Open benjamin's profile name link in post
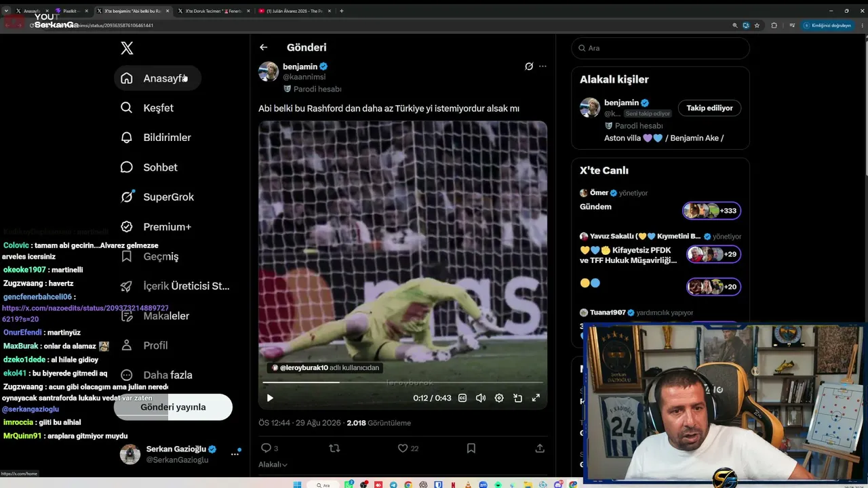This screenshot has width=868, height=488. [x=300, y=66]
